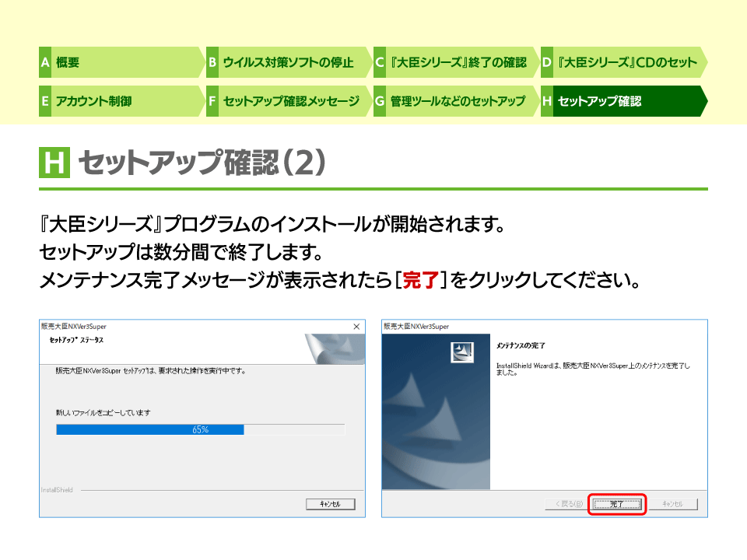Click the 新しいファイルをコピーしています status text
The width and height of the screenshot is (747, 560).
click(103, 413)
